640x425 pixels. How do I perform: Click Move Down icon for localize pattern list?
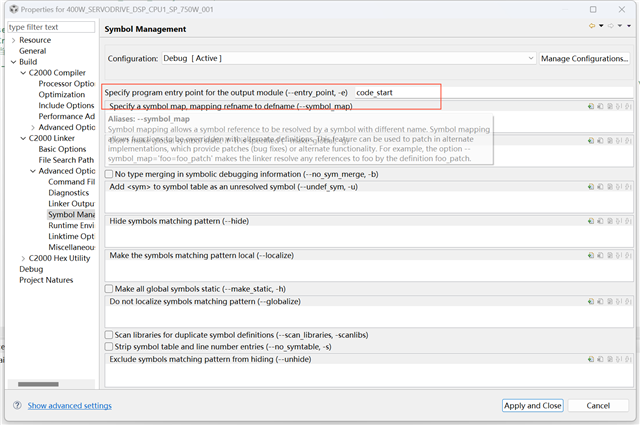point(626,257)
